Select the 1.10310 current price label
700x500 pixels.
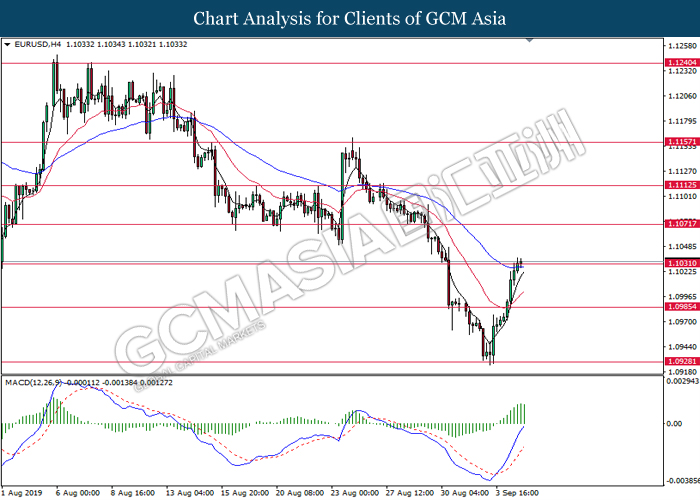[682, 263]
